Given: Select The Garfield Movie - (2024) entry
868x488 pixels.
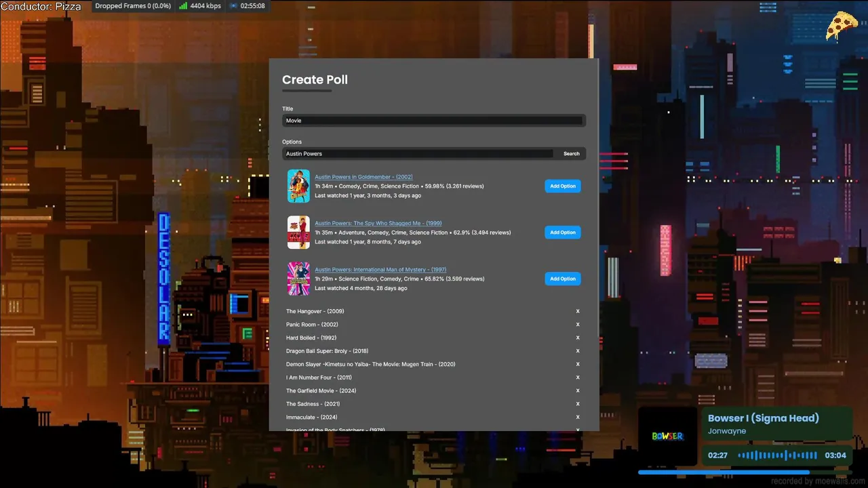Looking at the screenshot, I should pos(321,390).
